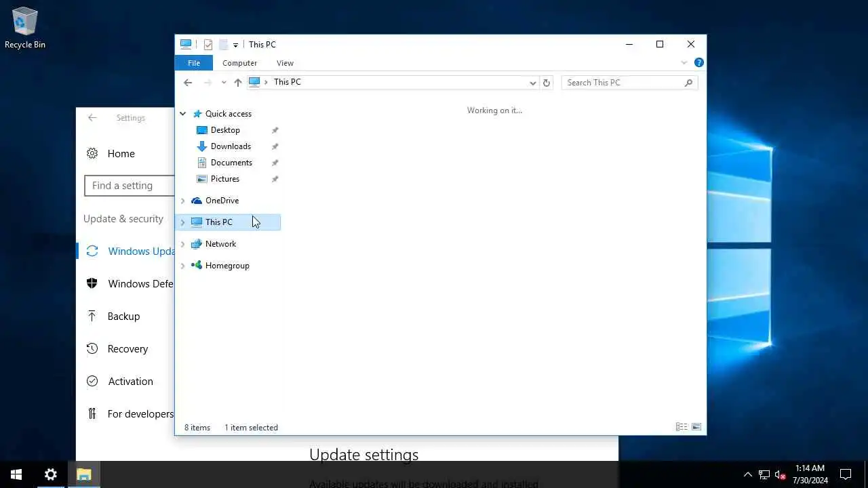Image resolution: width=868 pixels, height=488 pixels.
Task: Open the Customize Quick Access Toolbar dropdown
Action: coord(235,45)
